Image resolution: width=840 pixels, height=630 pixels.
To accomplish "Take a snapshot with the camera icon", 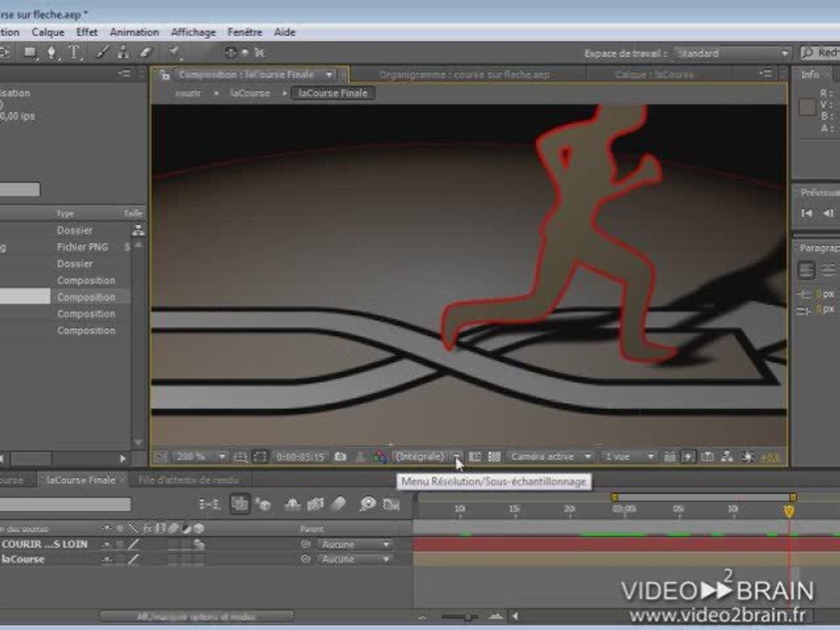I will click(340, 457).
